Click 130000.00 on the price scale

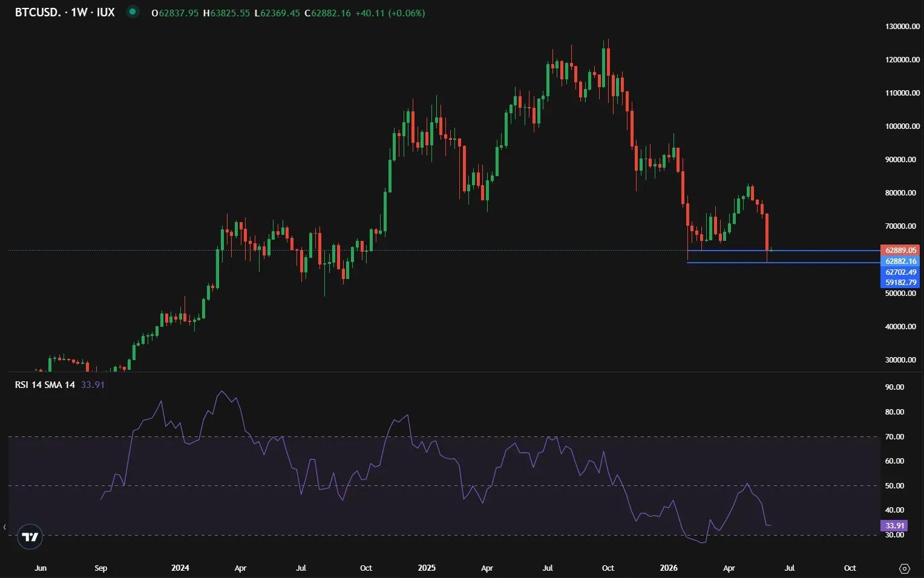[x=902, y=27]
